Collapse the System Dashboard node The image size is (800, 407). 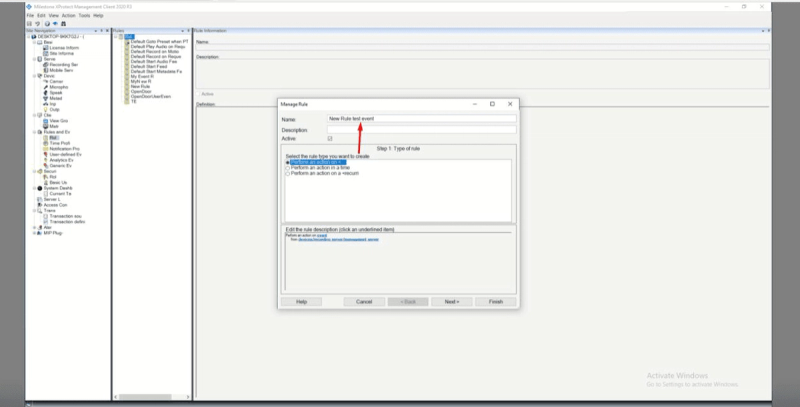[35, 188]
